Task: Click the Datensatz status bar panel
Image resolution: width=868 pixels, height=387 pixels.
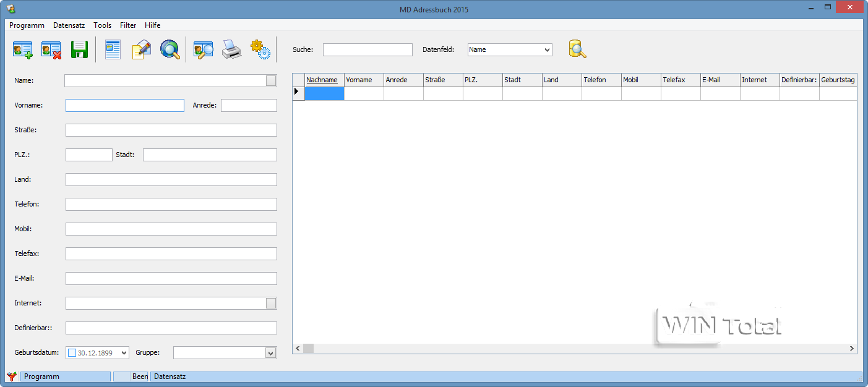Action: (506, 376)
